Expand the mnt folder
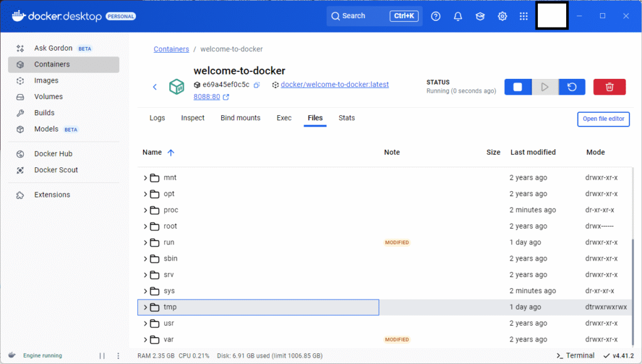This screenshot has height=364, width=642. point(145,178)
